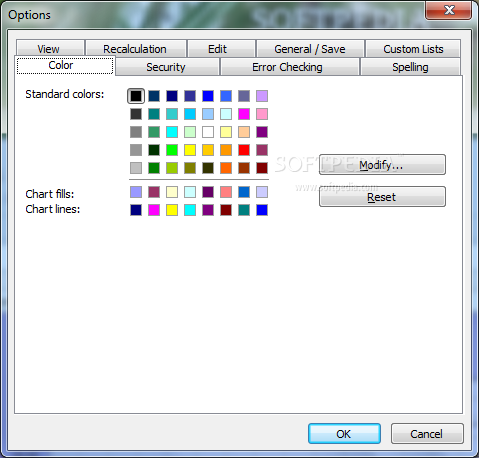Image resolution: width=479 pixels, height=458 pixels.
Task: Select the bright cyan swatch in Standard colors
Action: [172, 132]
